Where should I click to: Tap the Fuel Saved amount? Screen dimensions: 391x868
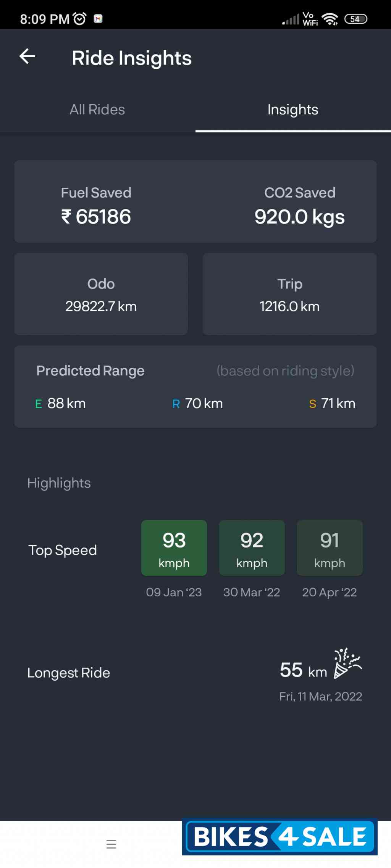(x=96, y=216)
